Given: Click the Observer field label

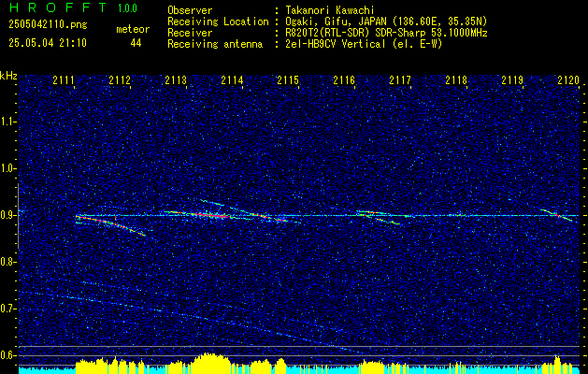Looking at the screenshot, I should (190, 11).
